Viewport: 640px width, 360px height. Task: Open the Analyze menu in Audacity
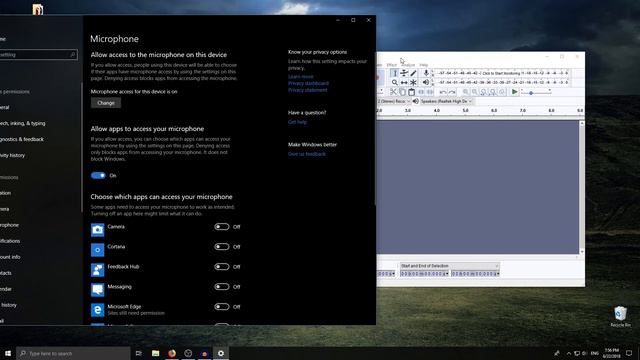coord(408,65)
